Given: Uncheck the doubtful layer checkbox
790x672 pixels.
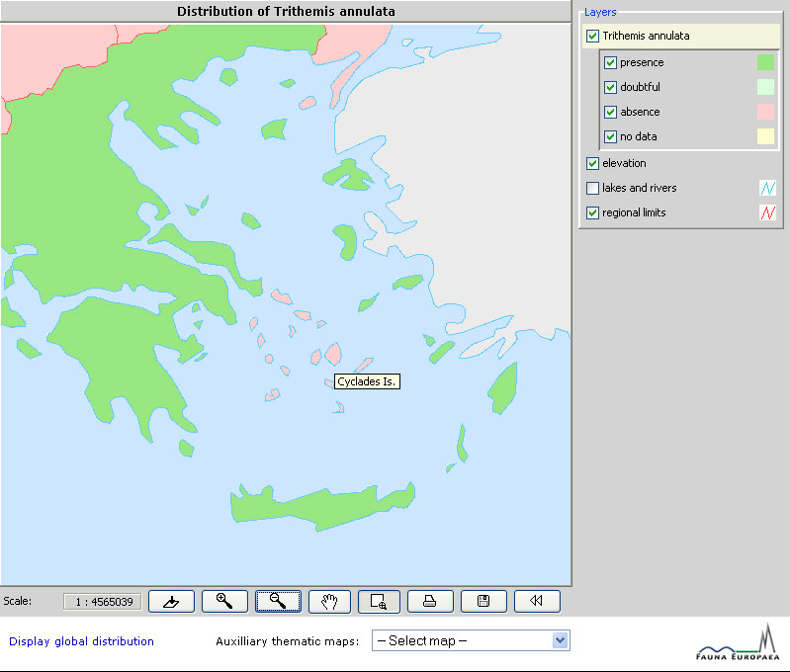Looking at the screenshot, I should click(610, 87).
